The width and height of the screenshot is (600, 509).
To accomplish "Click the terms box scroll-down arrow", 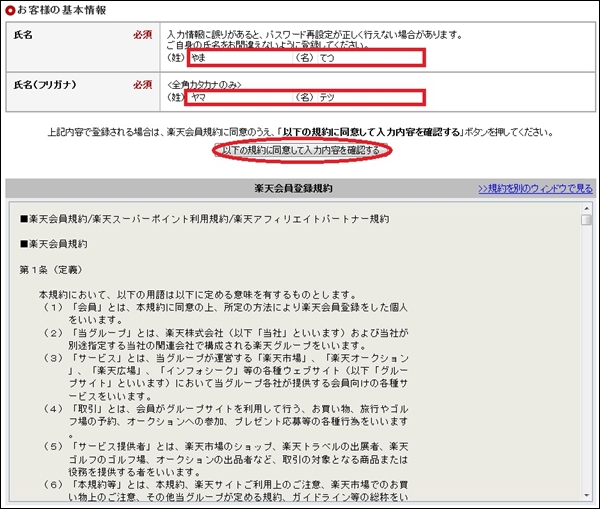I will pos(586,495).
